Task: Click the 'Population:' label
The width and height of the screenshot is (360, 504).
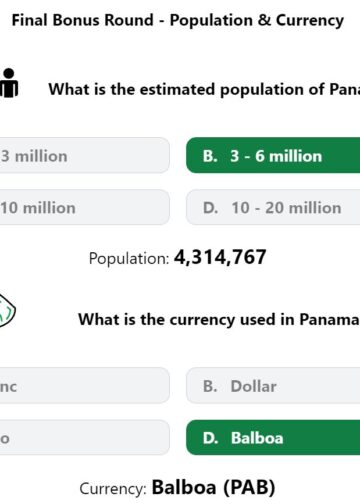Action: [x=129, y=259]
